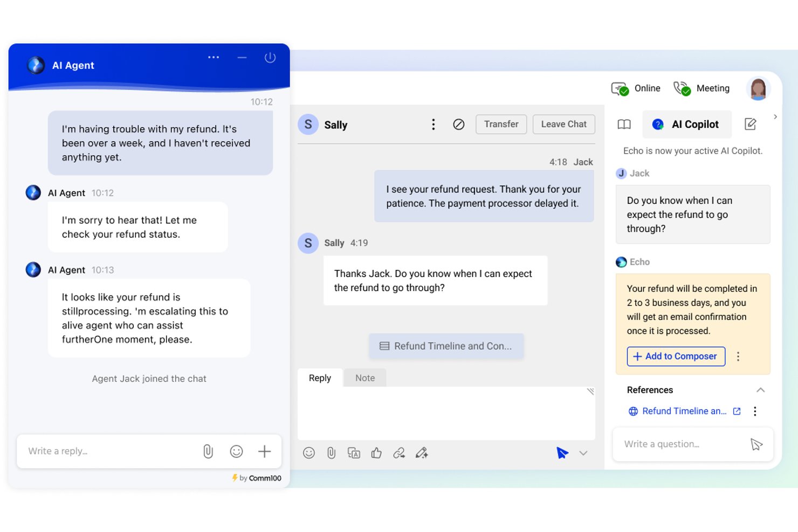Image resolution: width=798 pixels, height=532 pixels.
Task: Click the link icon in reply toolbar
Action: click(x=399, y=453)
